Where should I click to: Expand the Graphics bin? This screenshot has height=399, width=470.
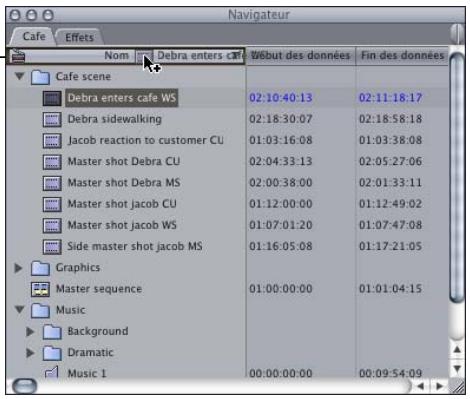tap(19, 268)
